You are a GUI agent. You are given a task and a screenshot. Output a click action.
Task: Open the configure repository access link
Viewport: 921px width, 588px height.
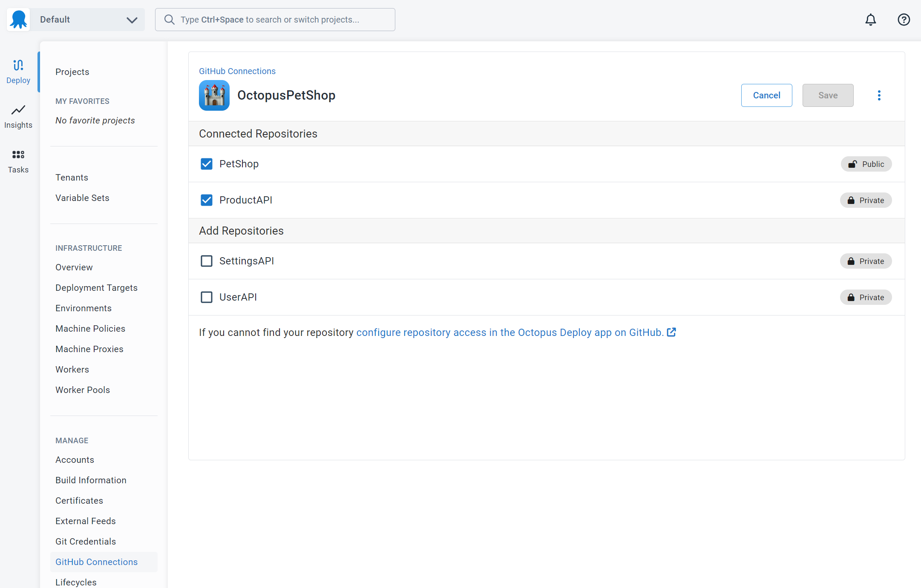pos(510,333)
